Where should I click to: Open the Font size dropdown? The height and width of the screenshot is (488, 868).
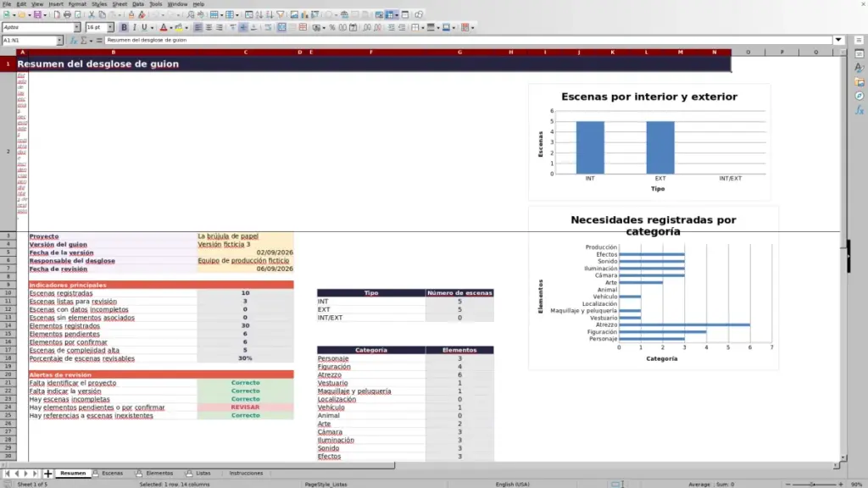pos(110,27)
